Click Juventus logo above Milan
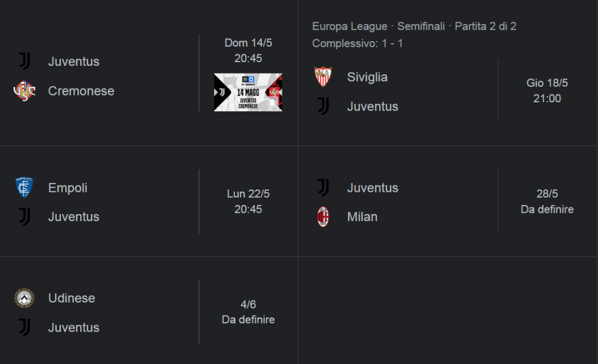The width and height of the screenshot is (598, 364). 323,188
